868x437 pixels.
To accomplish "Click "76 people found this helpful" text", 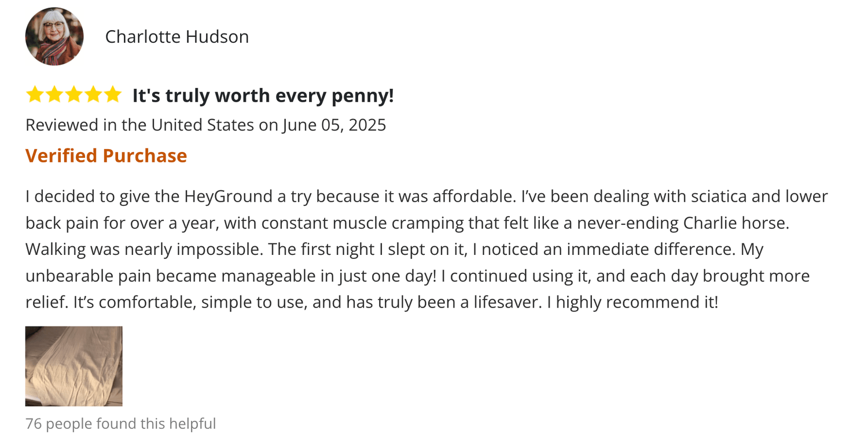I will point(120,424).
